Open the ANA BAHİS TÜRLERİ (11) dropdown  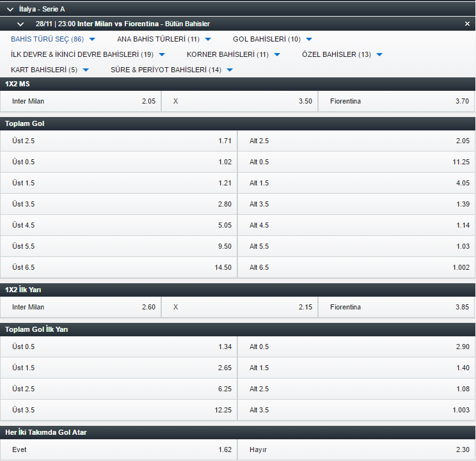[164, 39]
